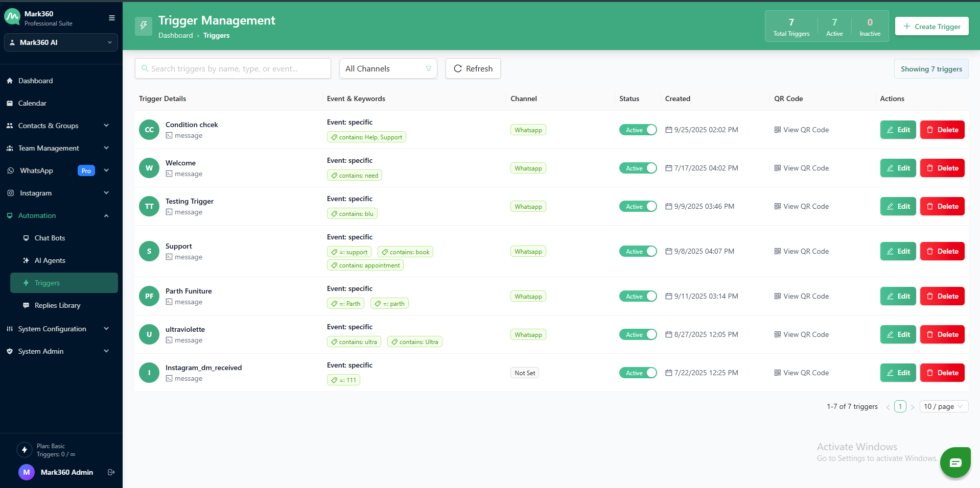
Task: Click the logout icon beside Mark360 Admin
Action: (111, 472)
